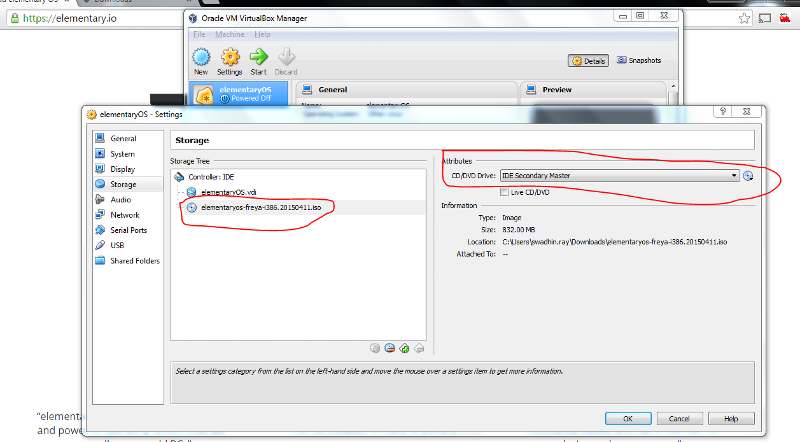
Task: Enable the Live CD/DVD checkbox
Action: tap(505, 192)
